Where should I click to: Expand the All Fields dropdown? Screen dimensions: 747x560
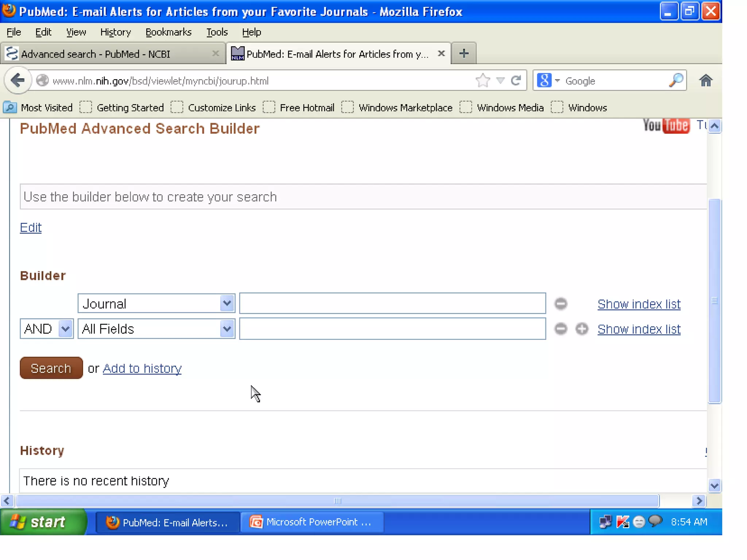pos(227,329)
